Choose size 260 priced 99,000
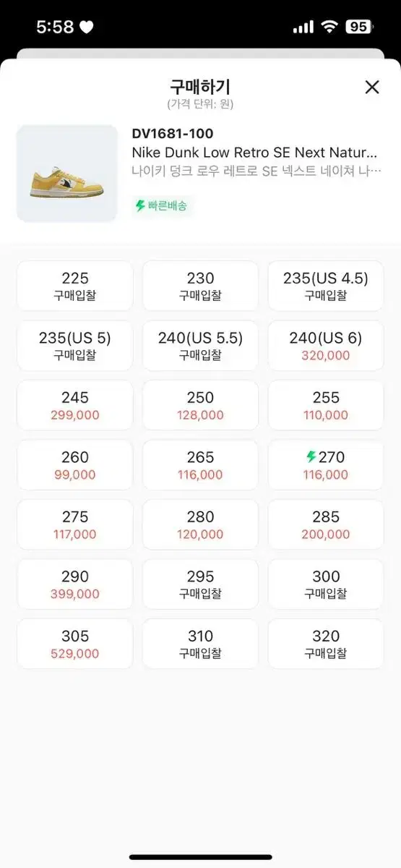Viewport: 401px width, 868px height. point(75,465)
